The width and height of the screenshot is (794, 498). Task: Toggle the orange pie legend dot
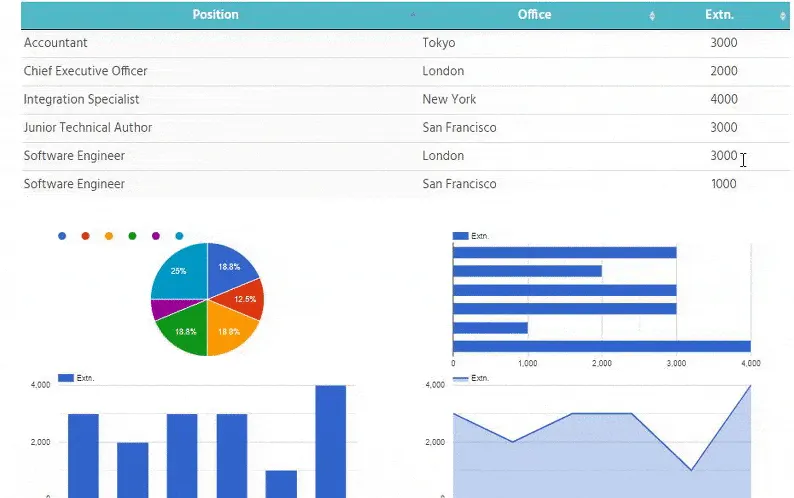click(x=109, y=236)
